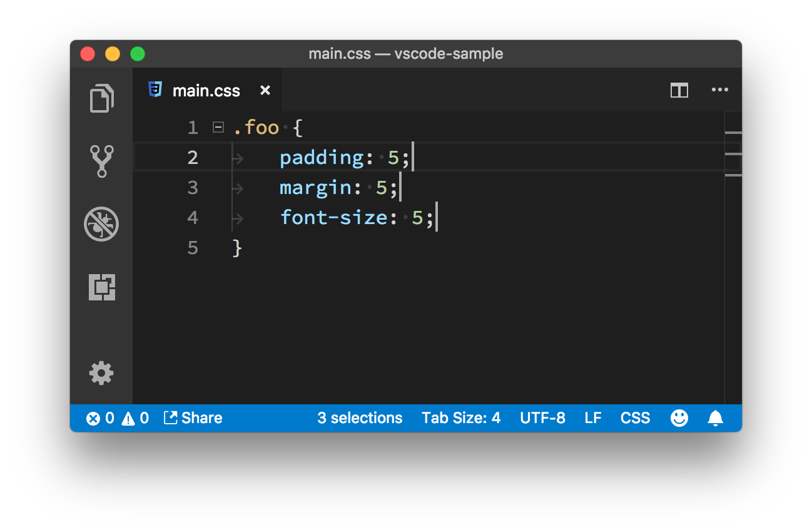Viewport: 812px width, 532px height.
Task: Send feedback via the smiley icon
Action: coord(679,417)
